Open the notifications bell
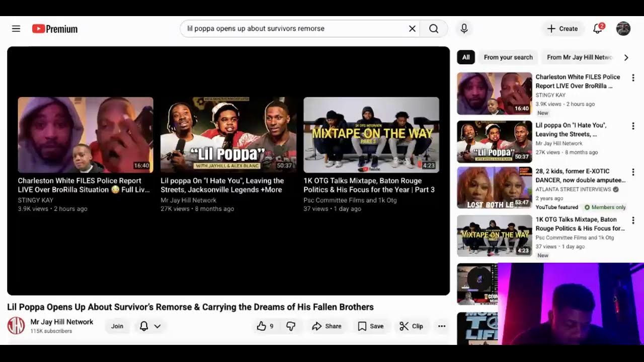Screen dimensions: 644x362 click(598, 29)
